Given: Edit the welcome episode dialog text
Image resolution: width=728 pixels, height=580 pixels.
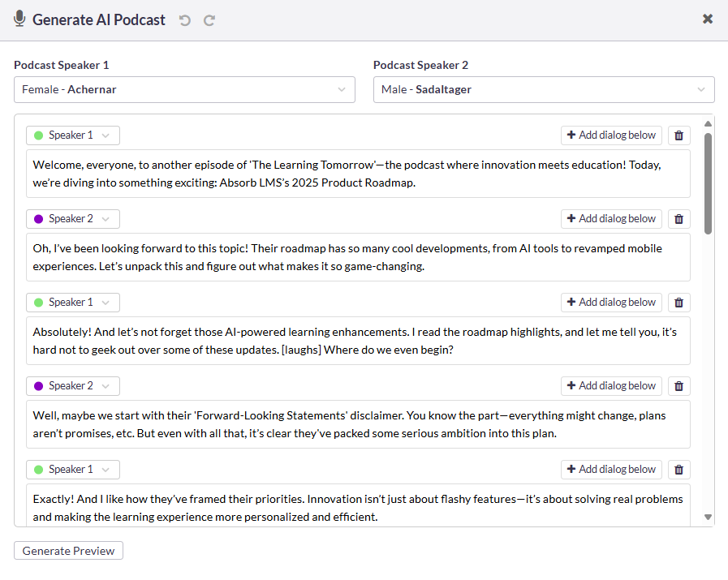Looking at the screenshot, I should tap(357, 173).
